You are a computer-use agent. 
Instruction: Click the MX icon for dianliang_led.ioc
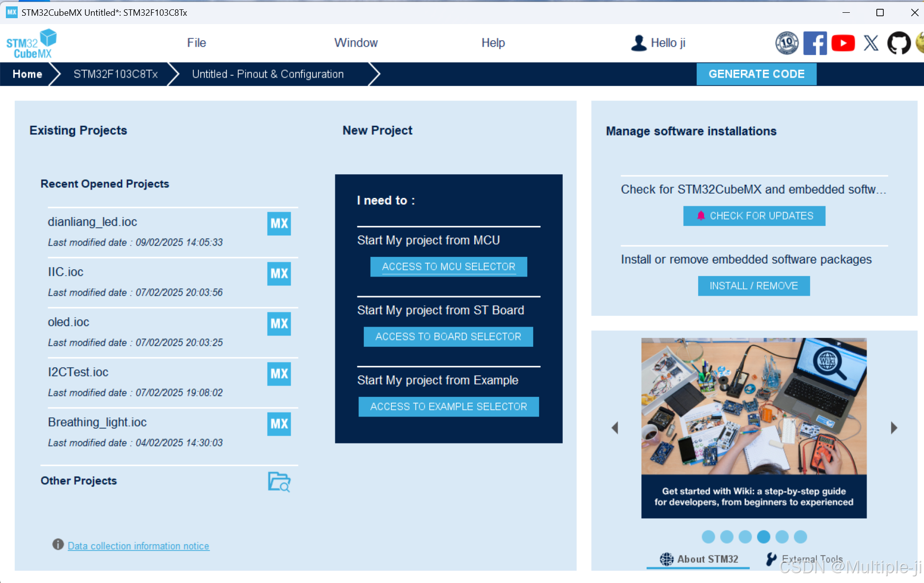click(x=279, y=223)
